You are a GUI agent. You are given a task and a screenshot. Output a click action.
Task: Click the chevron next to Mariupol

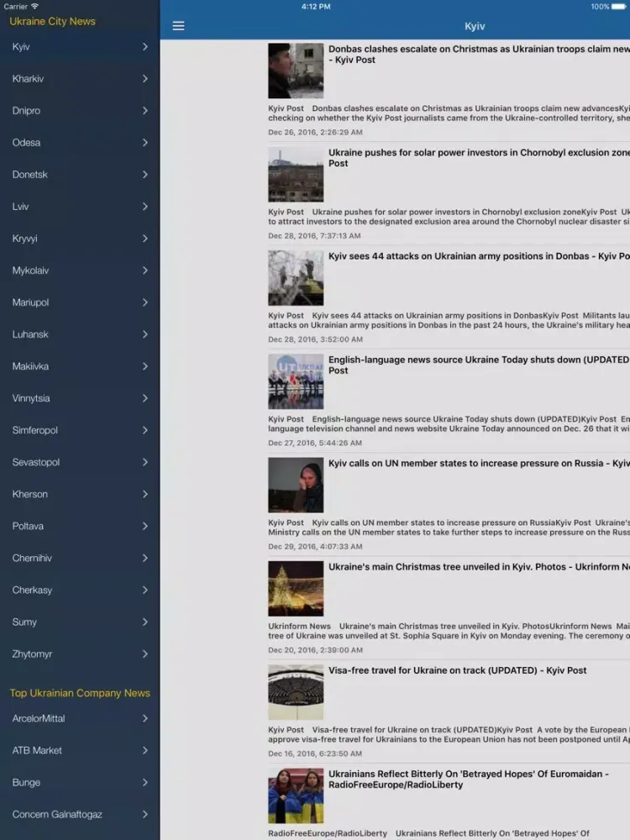pyautogui.click(x=145, y=302)
